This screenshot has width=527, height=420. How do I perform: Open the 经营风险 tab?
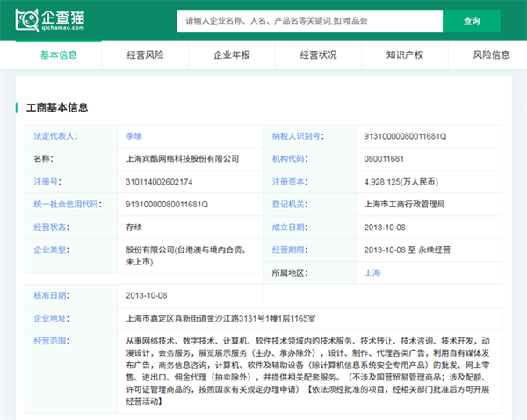pos(145,54)
